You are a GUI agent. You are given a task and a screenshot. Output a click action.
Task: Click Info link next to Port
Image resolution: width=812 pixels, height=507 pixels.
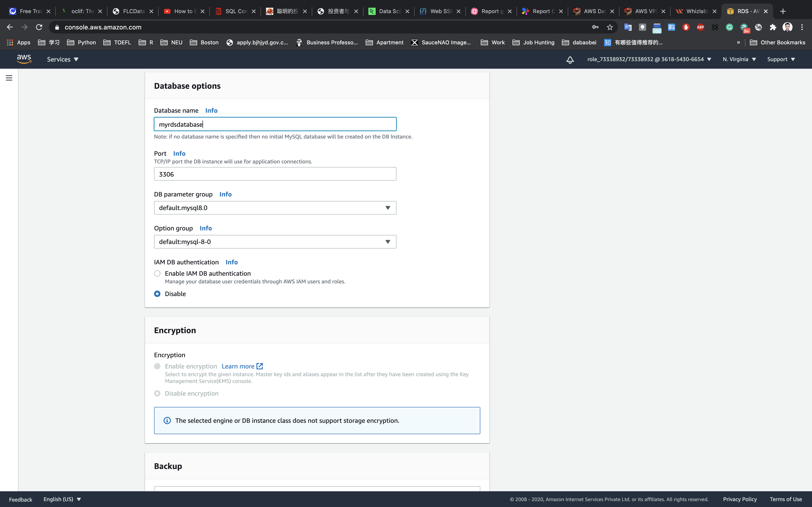tap(179, 154)
